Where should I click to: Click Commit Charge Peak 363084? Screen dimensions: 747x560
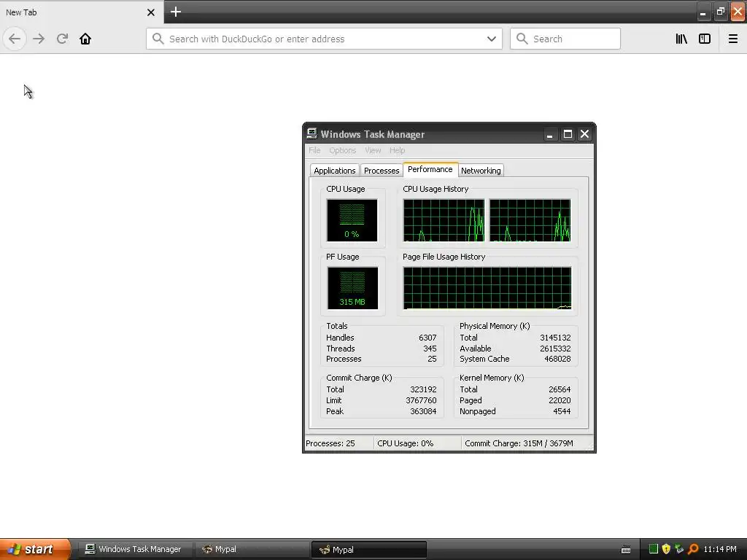tap(423, 411)
